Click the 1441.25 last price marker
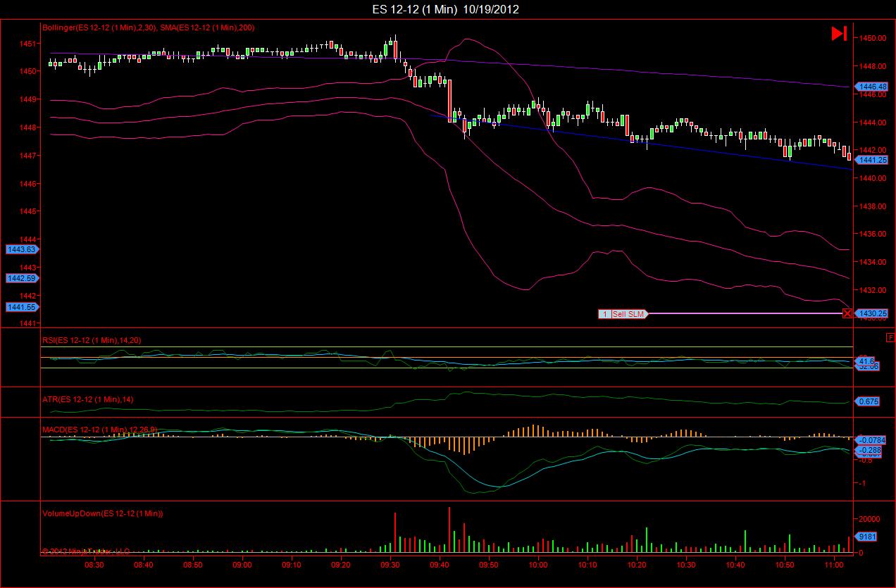896x588 pixels. 871,160
